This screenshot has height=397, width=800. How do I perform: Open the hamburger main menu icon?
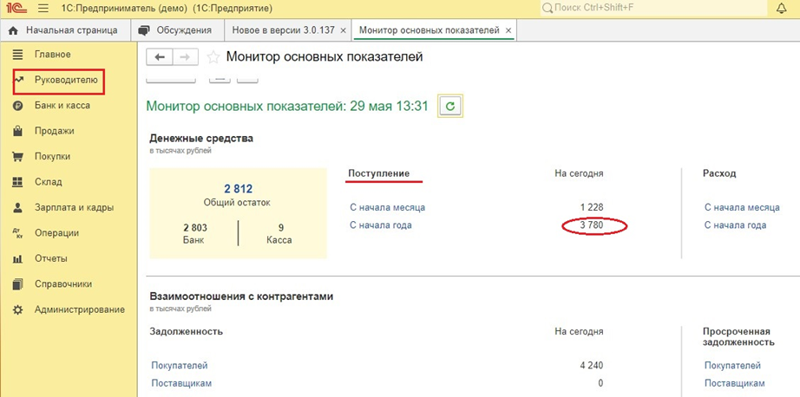43,9
